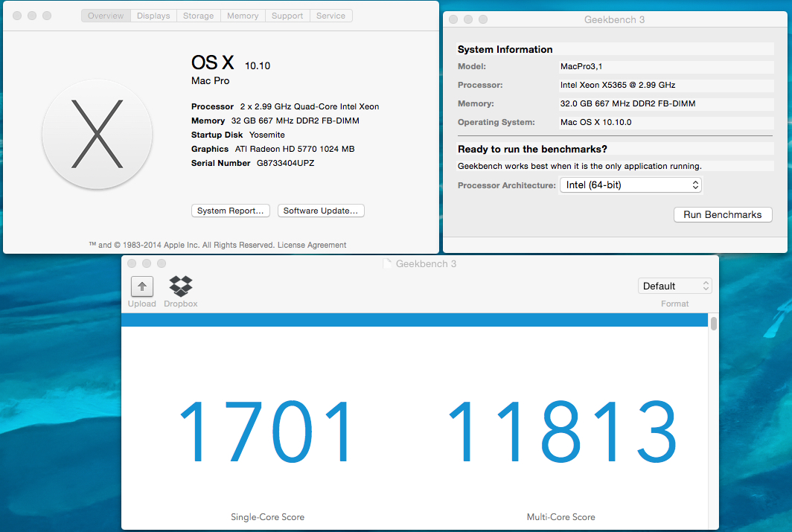The width and height of the screenshot is (792, 532).
Task: Click 32 GB 667 MHz DDR2 in About This Mac
Action: pyautogui.click(x=295, y=121)
